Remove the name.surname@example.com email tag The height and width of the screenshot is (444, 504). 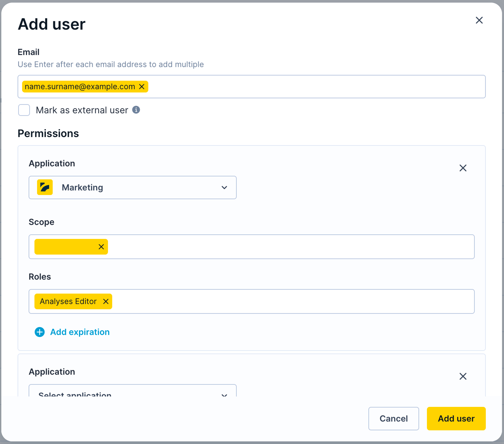click(x=142, y=87)
